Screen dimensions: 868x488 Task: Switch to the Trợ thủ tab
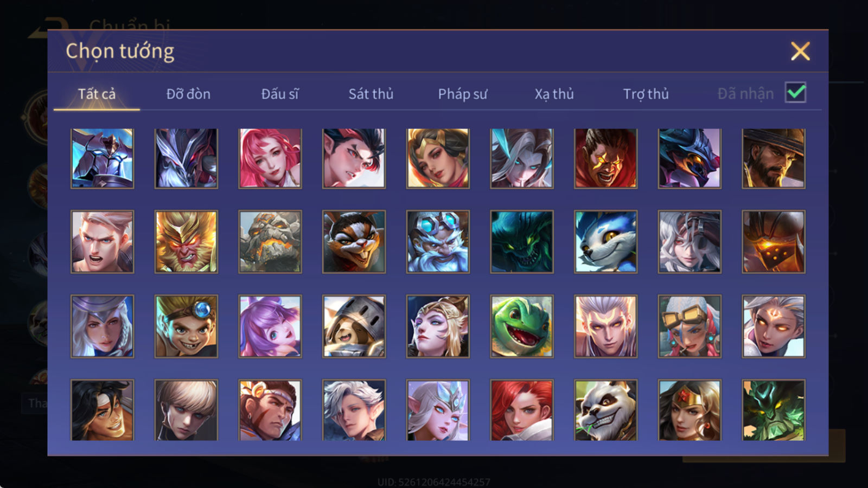646,94
